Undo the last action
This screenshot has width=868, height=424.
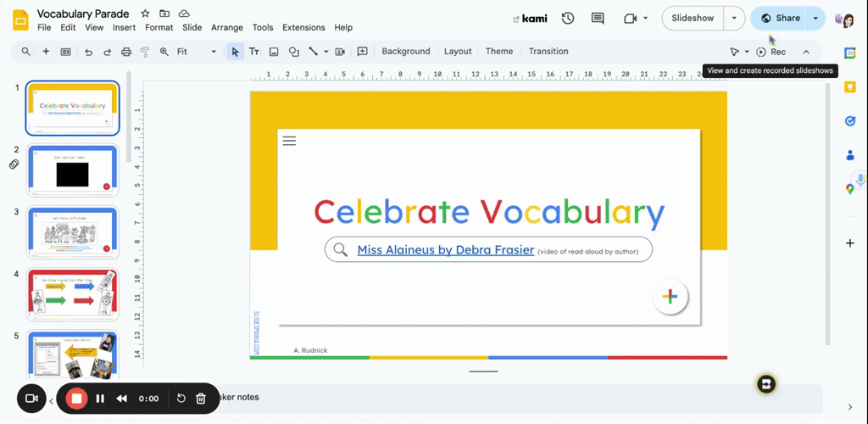(88, 52)
